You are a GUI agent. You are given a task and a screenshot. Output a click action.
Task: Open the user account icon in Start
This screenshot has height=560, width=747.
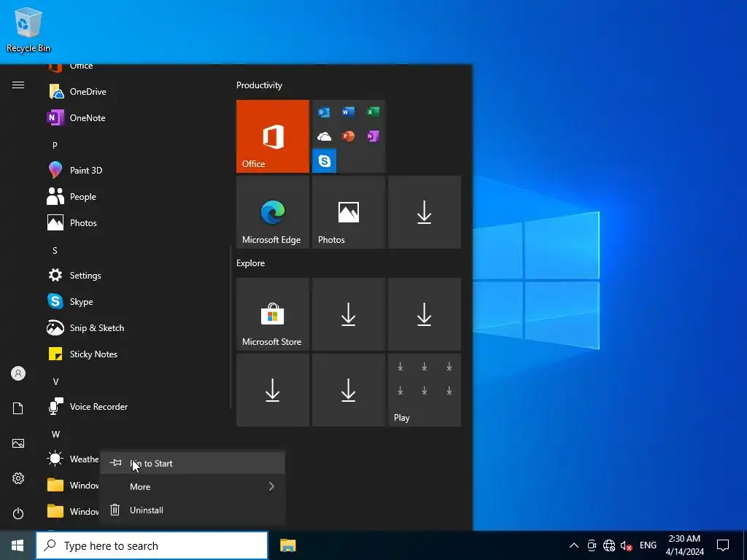tap(18, 373)
